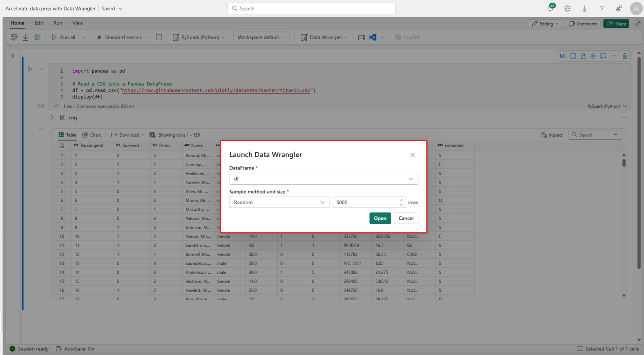Click Open in Launch Data Wrangler dialog
Screen dimensions: 644x355
pyautogui.click(x=380, y=218)
